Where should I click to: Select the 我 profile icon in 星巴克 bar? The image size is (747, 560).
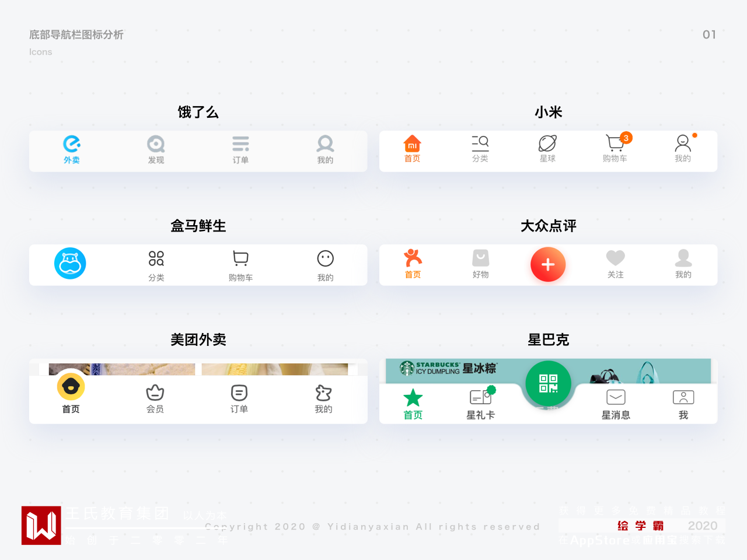click(x=683, y=397)
